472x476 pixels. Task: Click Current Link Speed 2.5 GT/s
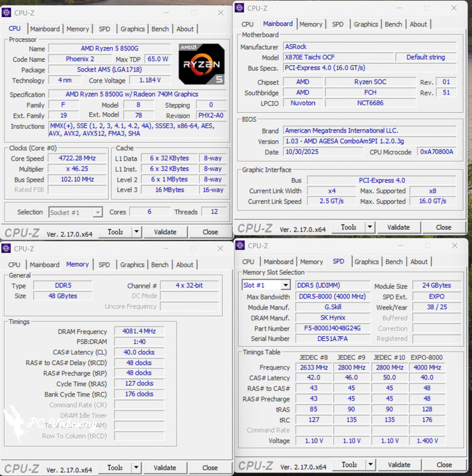pos(332,201)
